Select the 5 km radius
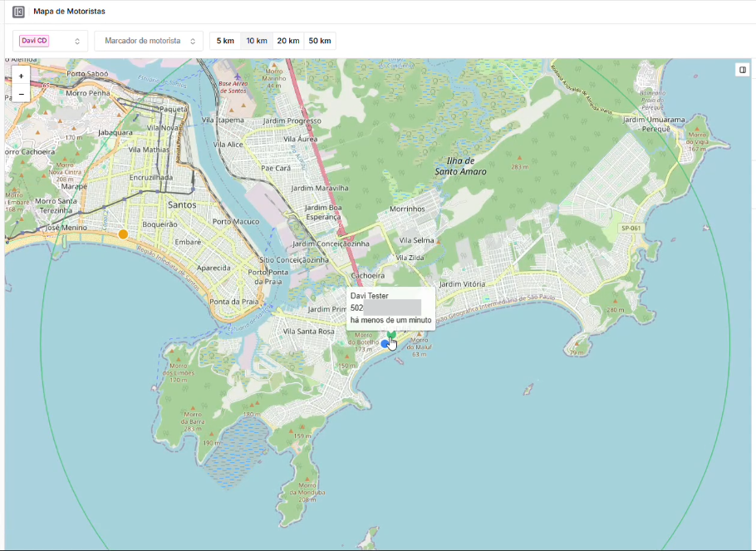The image size is (756, 551). [225, 41]
